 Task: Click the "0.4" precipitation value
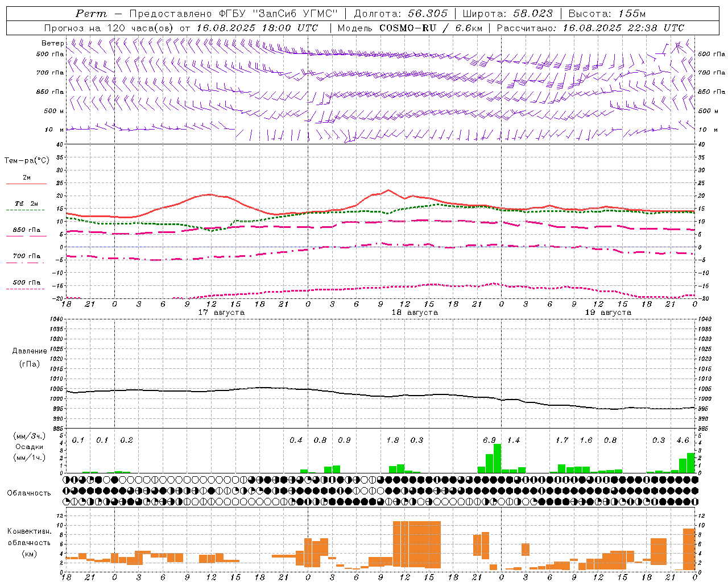(296, 440)
